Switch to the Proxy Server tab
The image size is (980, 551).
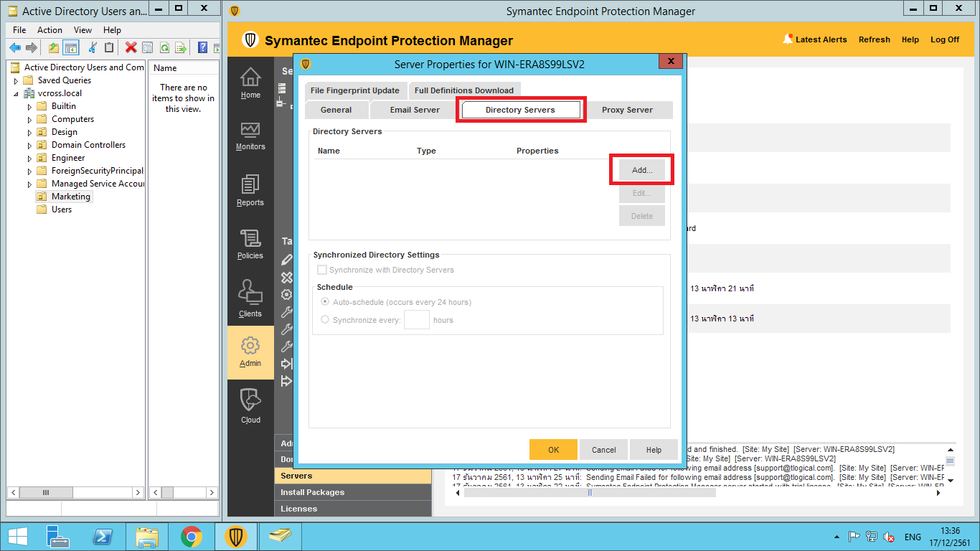pyautogui.click(x=627, y=110)
